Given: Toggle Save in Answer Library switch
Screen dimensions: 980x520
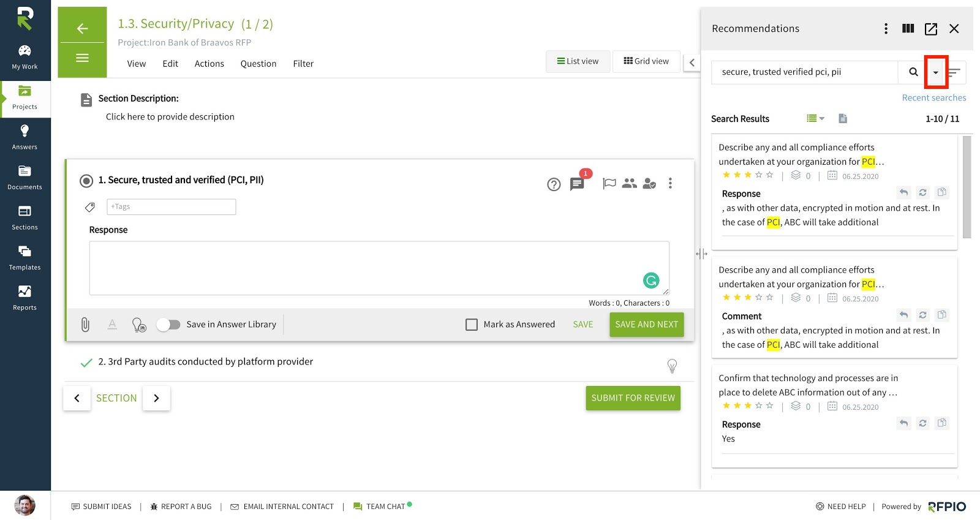Looking at the screenshot, I should pos(168,325).
